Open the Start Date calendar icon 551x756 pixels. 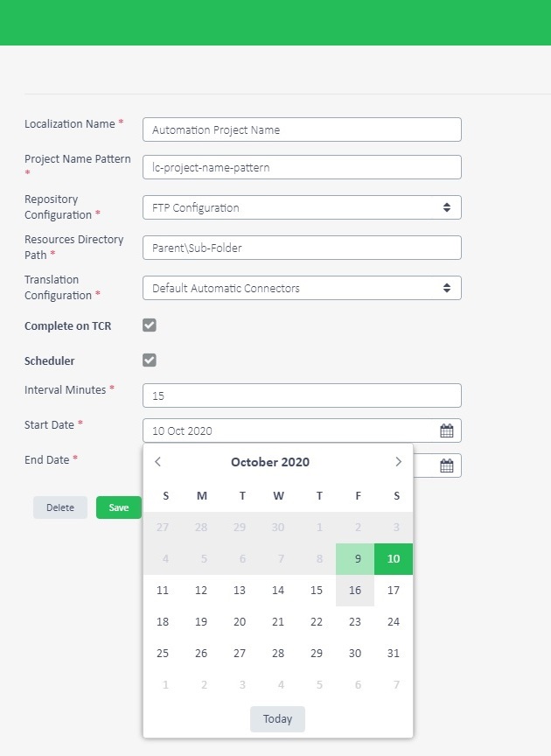click(446, 430)
